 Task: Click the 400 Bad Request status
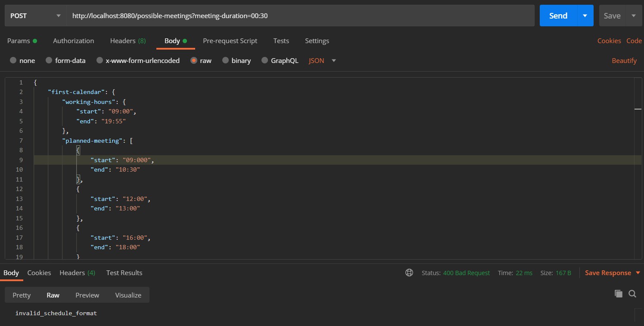point(467,273)
